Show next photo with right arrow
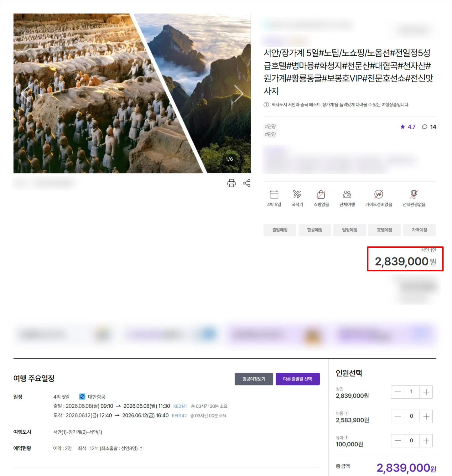The height and width of the screenshot is (476, 452). point(239,93)
